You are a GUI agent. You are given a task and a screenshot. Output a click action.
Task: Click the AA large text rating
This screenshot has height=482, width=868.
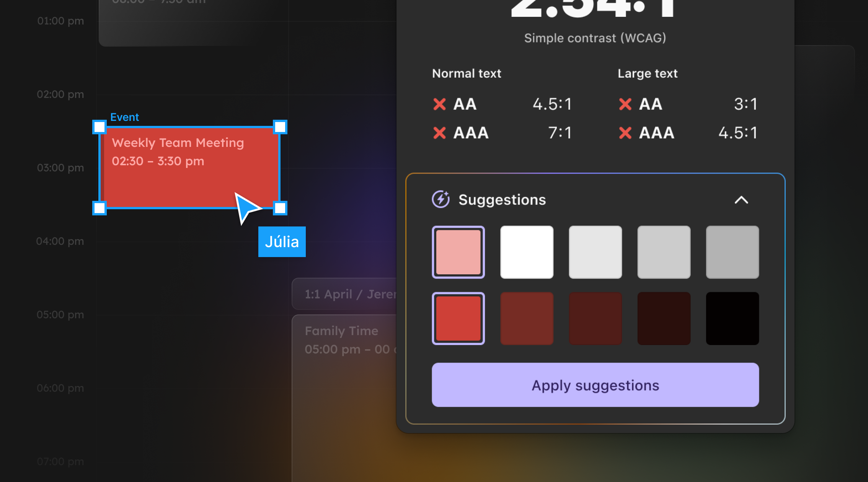[x=651, y=104]
